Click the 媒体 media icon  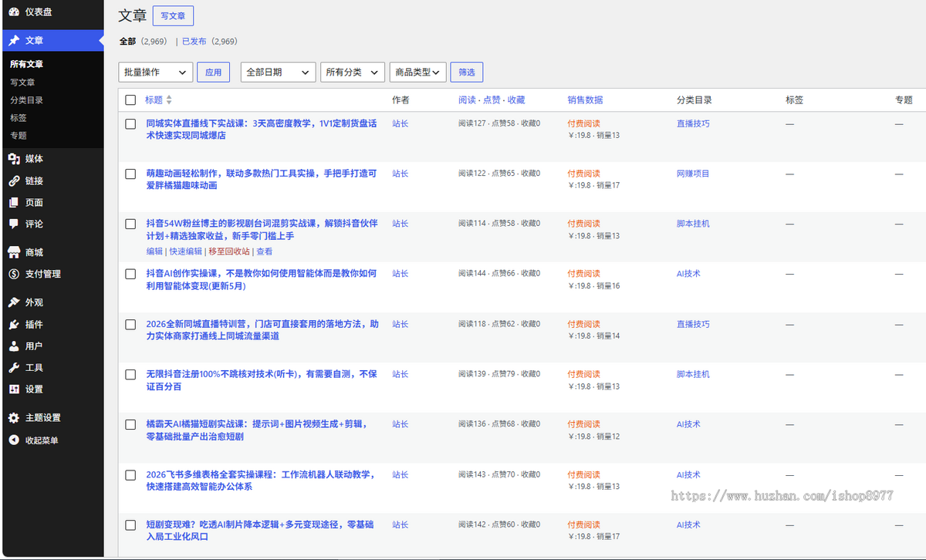pos(14,159)
